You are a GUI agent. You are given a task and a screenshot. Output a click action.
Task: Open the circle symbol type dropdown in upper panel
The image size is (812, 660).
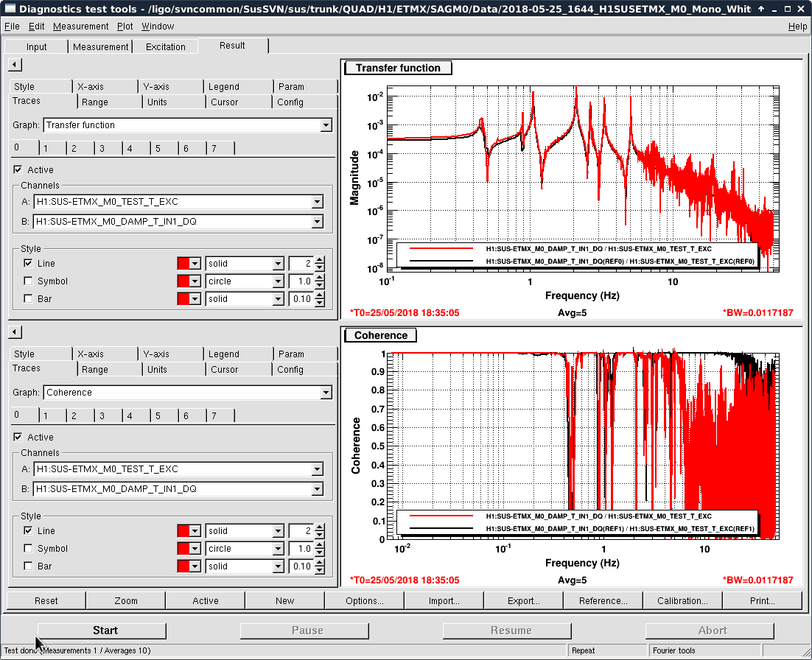[x=278, y=281]
